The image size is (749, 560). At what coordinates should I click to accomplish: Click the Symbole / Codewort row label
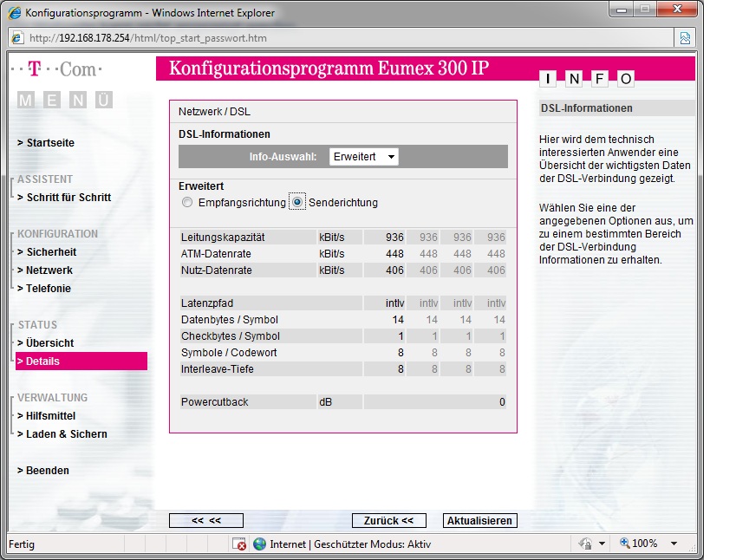pyautogui.click(x=229, y=353)
